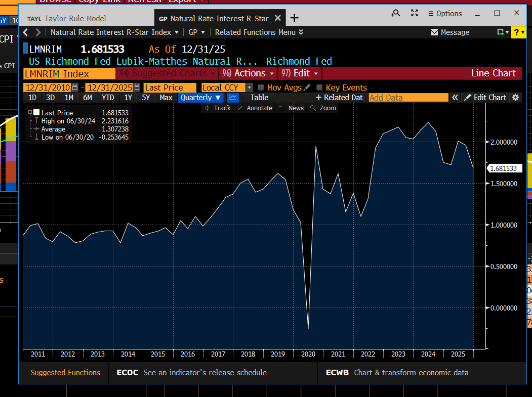Open the yellow help question mark
The image size is (532, 397).
pos(518,32)
